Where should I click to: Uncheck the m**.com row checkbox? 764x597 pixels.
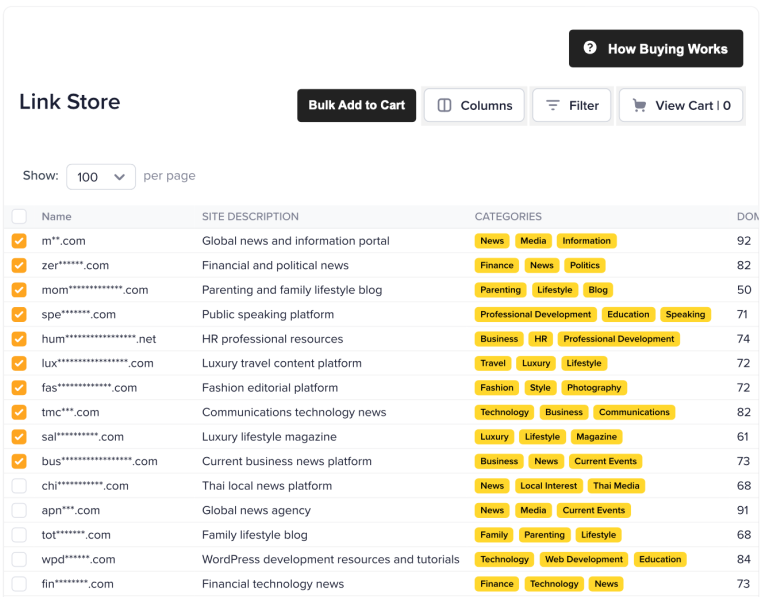coord(19,241)
